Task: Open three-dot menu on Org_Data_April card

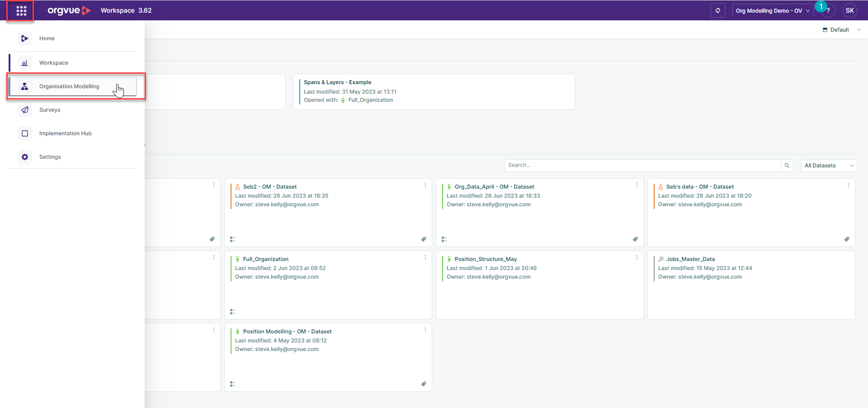Action: 637,185
